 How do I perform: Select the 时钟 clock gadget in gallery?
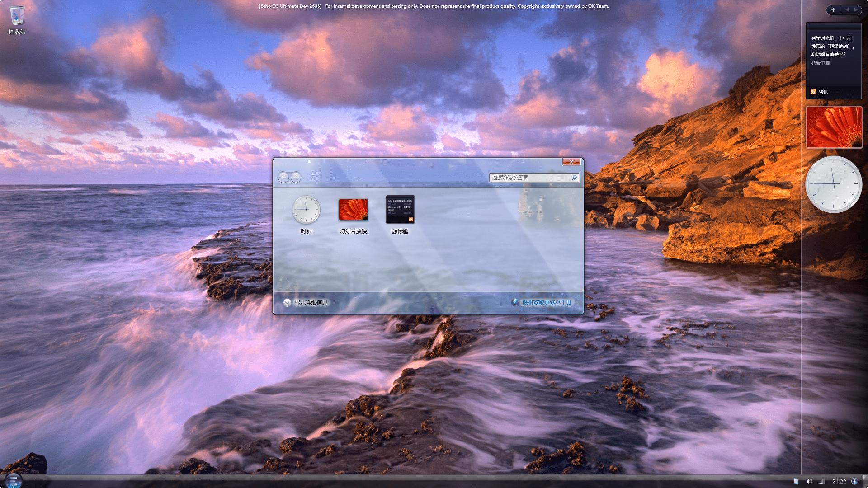tap(306, 215)
